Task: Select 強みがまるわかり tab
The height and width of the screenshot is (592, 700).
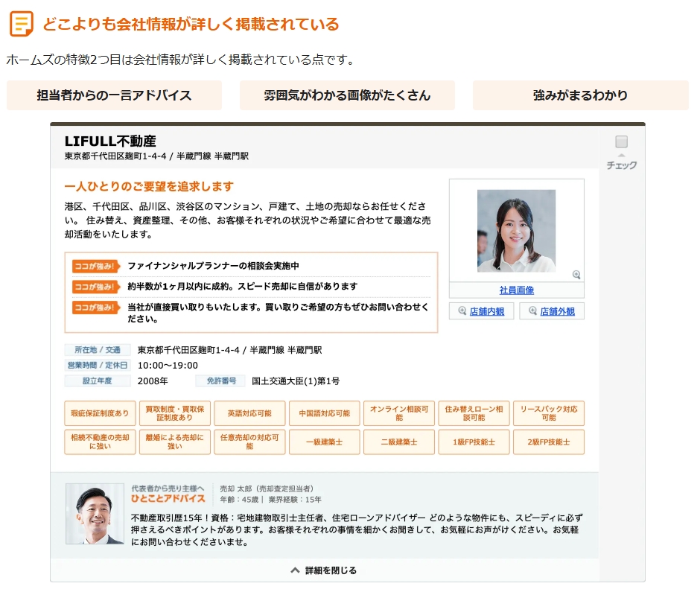Action: pos(580,95)
